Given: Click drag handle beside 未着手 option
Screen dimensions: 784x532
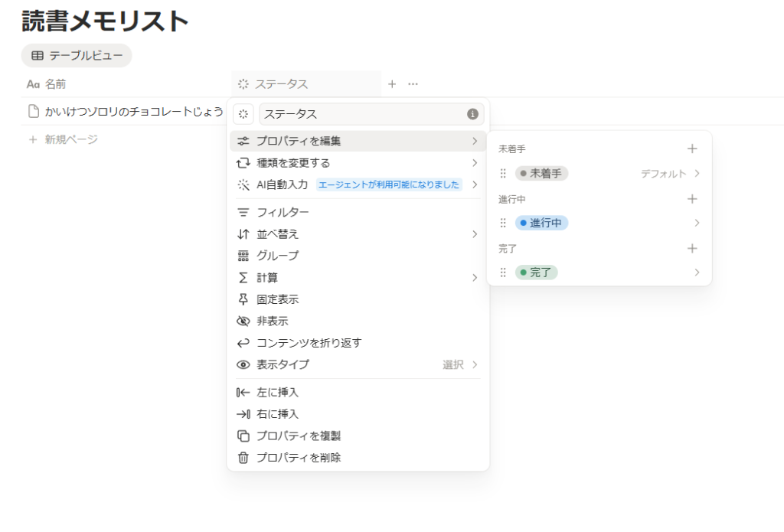Looking at the screenshot, I should 503,174.
